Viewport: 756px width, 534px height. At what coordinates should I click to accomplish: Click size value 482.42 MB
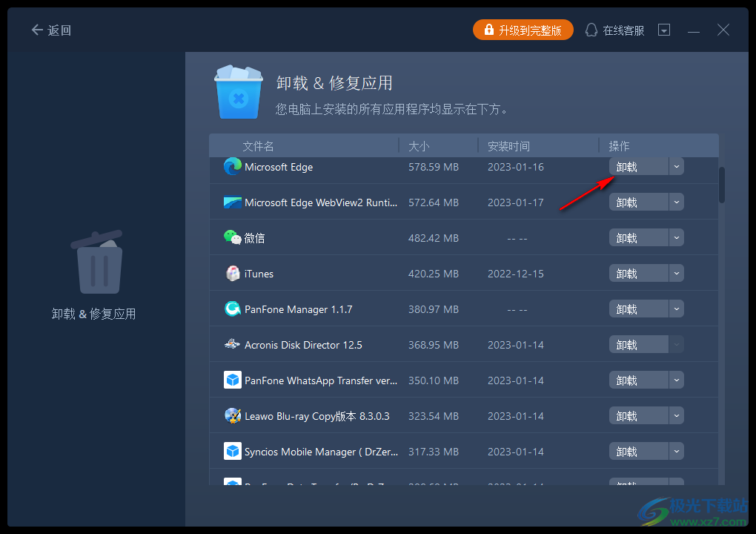pos(434,238)
